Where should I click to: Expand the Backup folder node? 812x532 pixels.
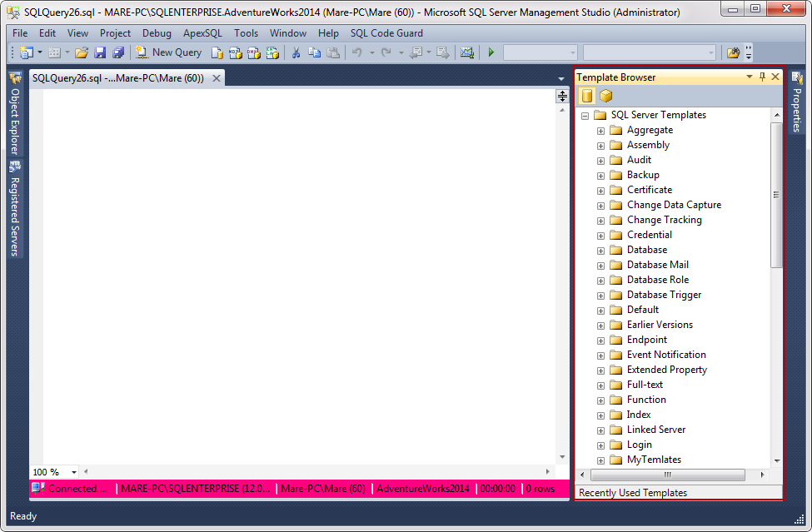(600, 176)
